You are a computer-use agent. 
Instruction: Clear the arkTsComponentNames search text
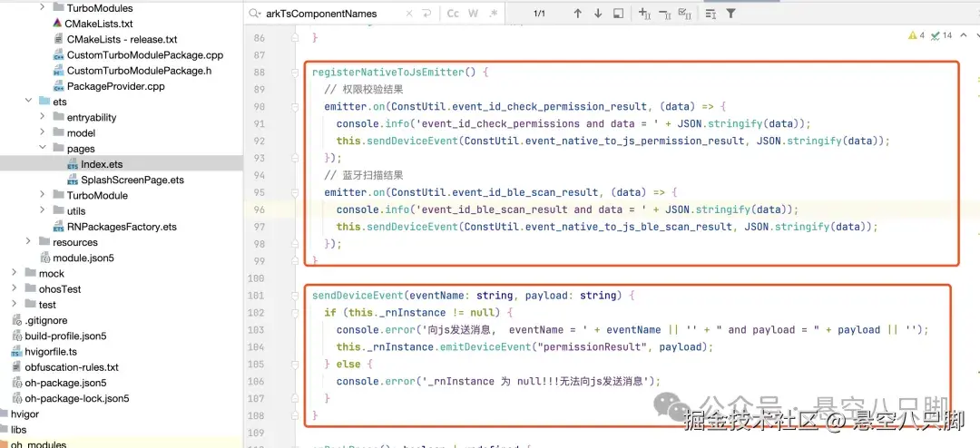coord(411,13)
